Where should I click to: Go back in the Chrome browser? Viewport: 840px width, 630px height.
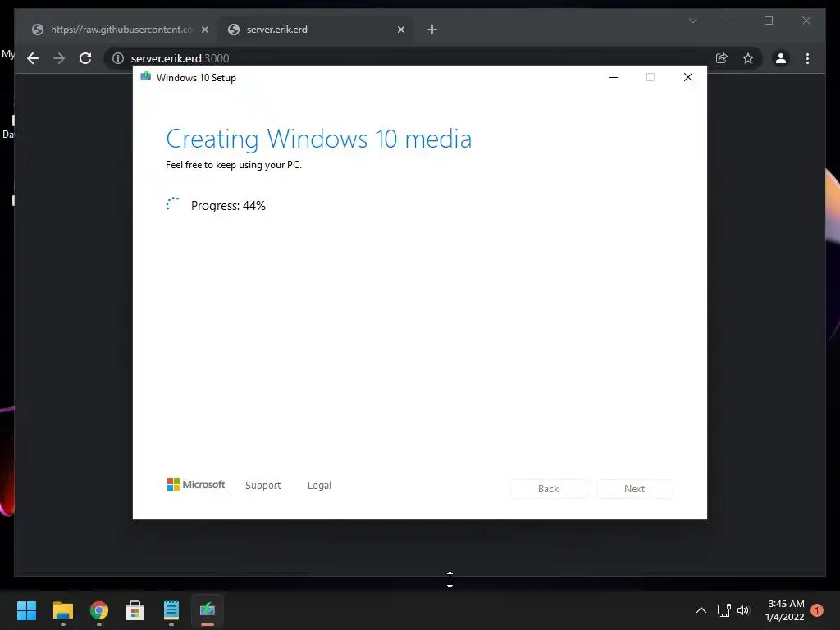tap(33, 58)
